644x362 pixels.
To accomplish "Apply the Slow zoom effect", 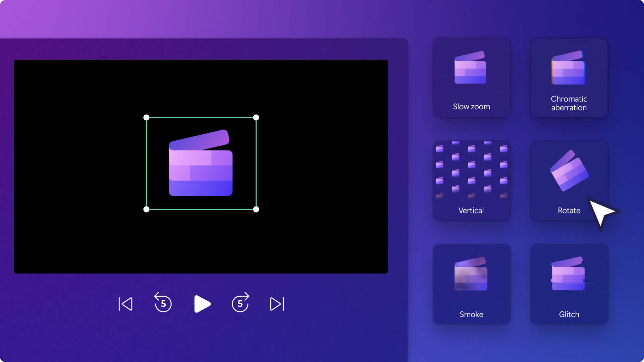I will click(472, 78).
